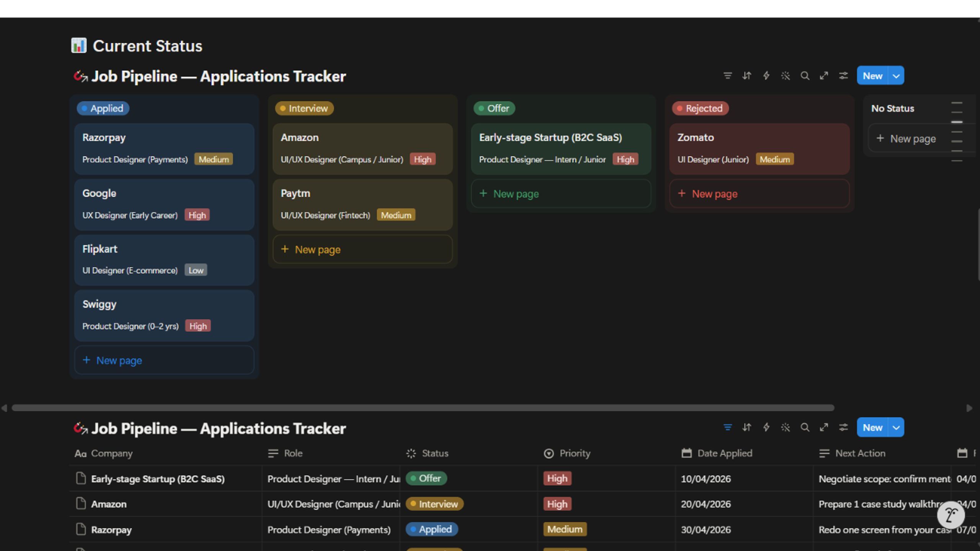Open the Zomato card in Rejected column
The width and height of the screenshot is (980, 551).
coord(759,149)
